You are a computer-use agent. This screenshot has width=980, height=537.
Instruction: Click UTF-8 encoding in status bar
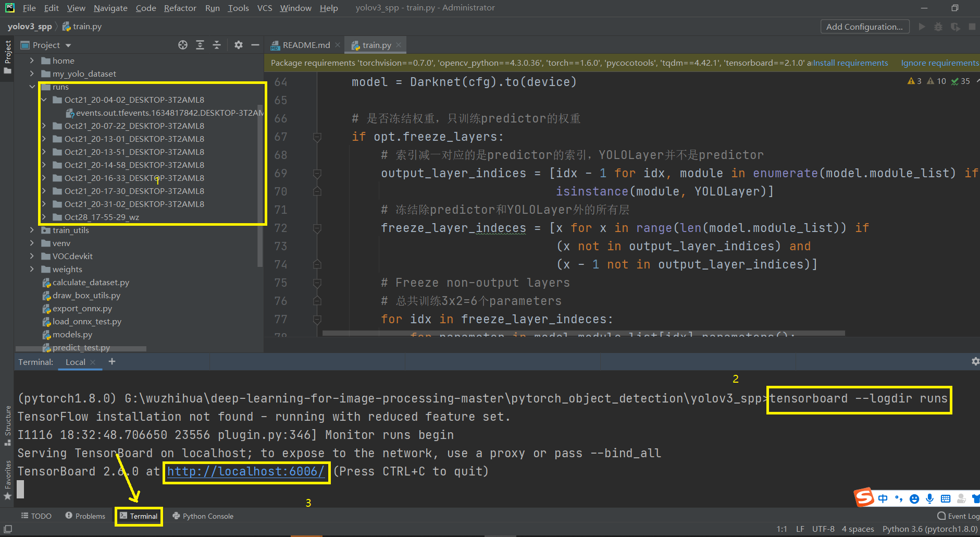point(823,529)
